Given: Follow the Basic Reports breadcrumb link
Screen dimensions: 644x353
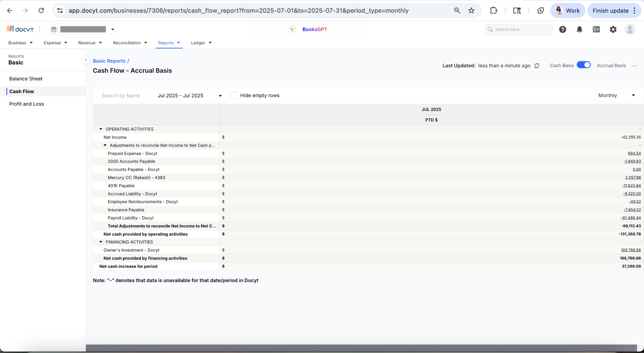Looking at the screenshot, I should [109, 61].
